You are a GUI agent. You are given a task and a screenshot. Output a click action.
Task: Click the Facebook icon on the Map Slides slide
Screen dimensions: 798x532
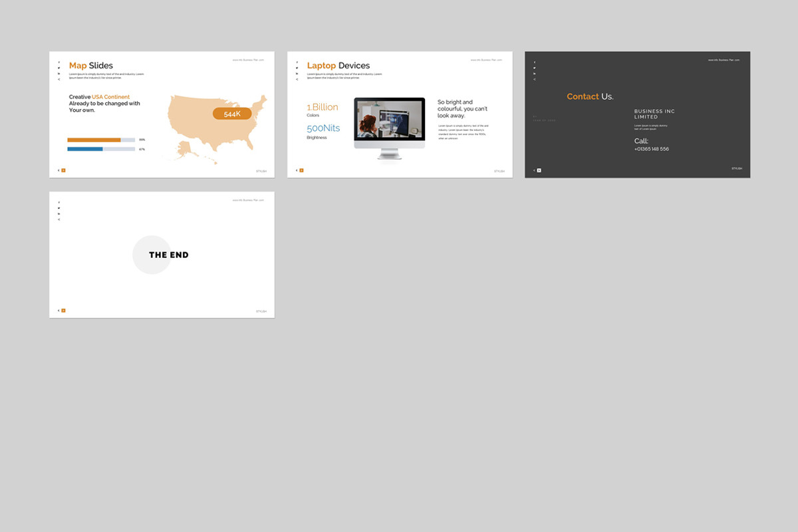(x=59, y=62)
